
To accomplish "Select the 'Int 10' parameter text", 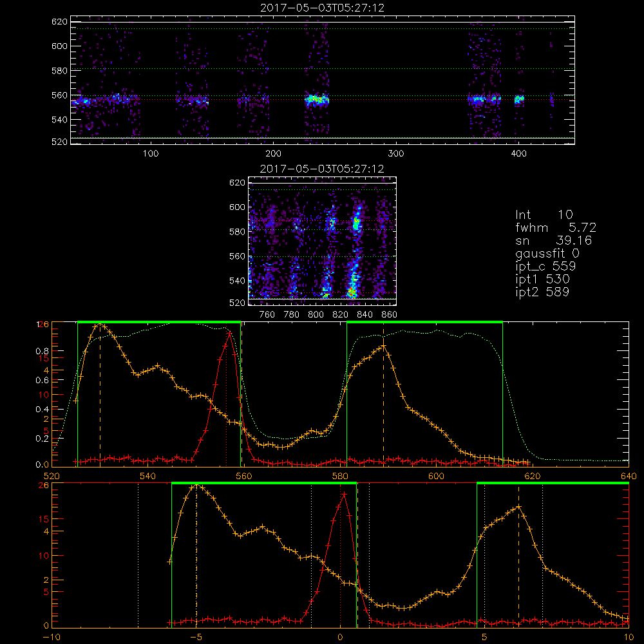I will pyautogui.click(x=544, y=214).
